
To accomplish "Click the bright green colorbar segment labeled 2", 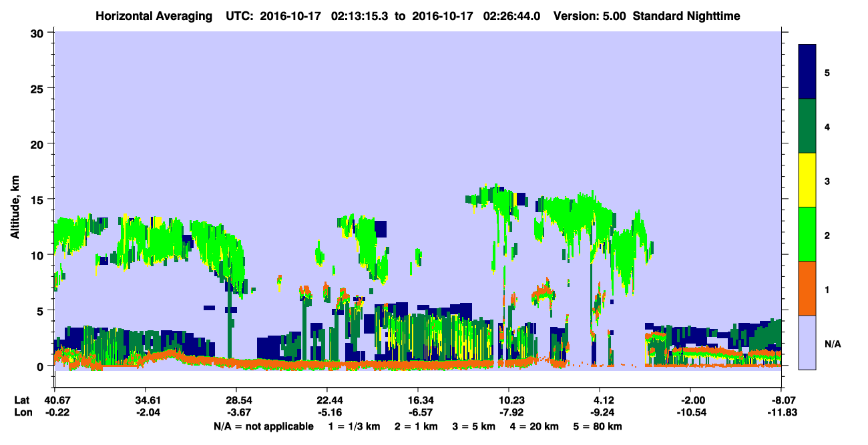I will point(807,234).
